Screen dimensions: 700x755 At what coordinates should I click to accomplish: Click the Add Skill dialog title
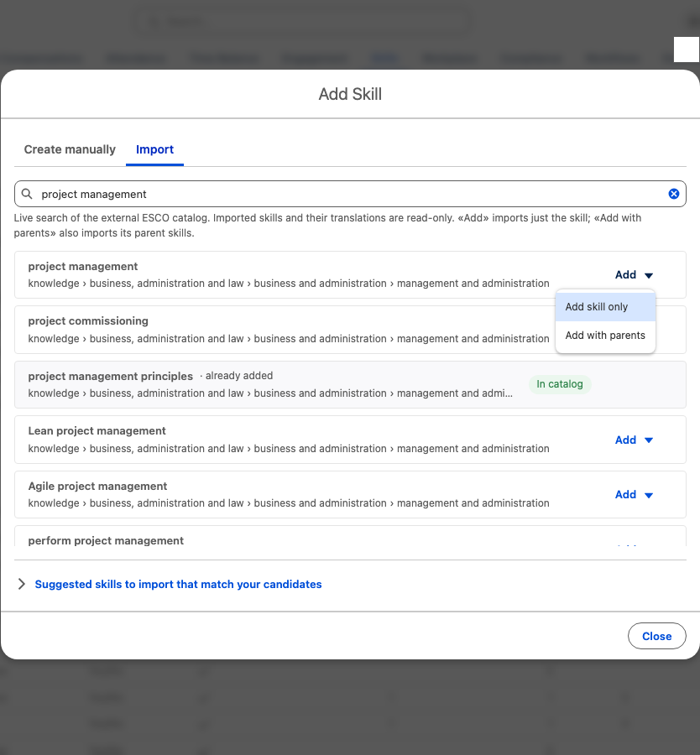(x=350, y=94)
